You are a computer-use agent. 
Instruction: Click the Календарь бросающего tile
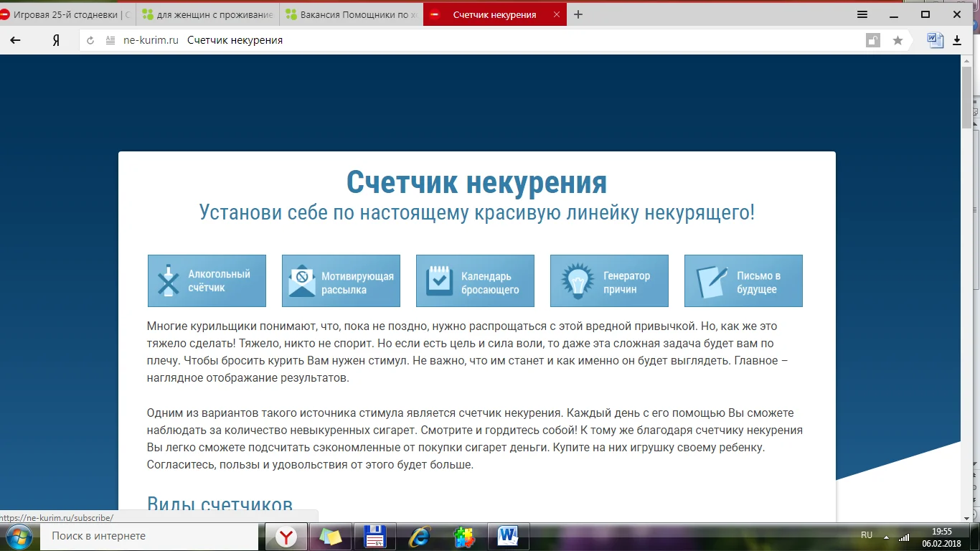click(x=475, y=281)
